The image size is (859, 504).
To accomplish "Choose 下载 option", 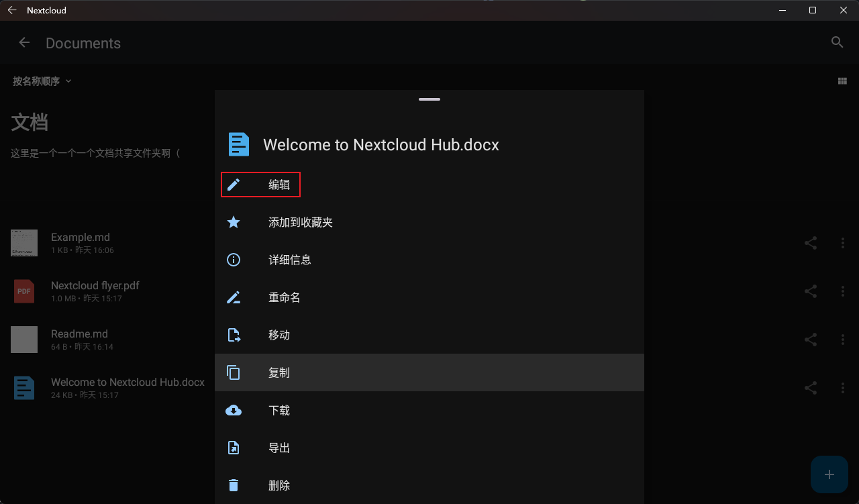I will (429, 410).
